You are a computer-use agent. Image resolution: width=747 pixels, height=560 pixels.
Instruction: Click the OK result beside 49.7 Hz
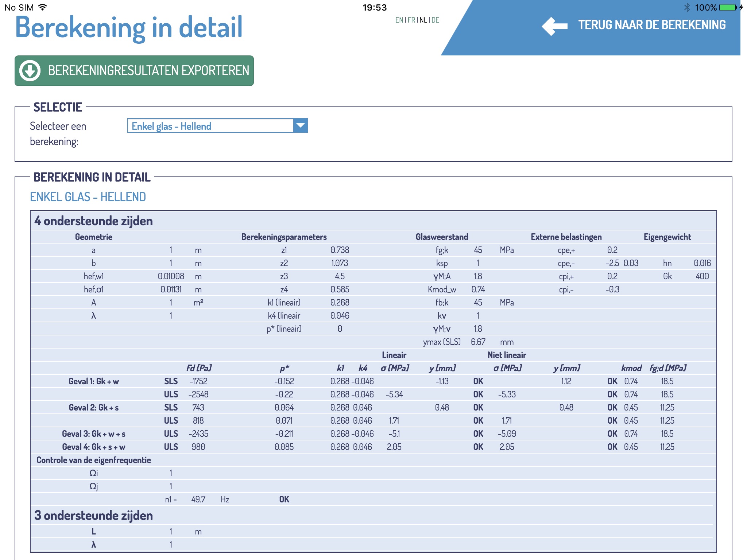[284, 499]
